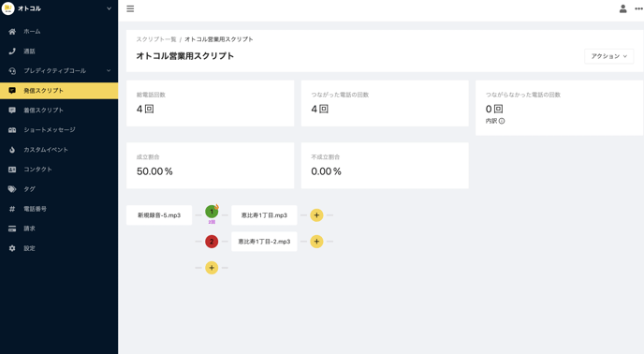Click the 0.00% 不成立割合 value

click(326, 171)
